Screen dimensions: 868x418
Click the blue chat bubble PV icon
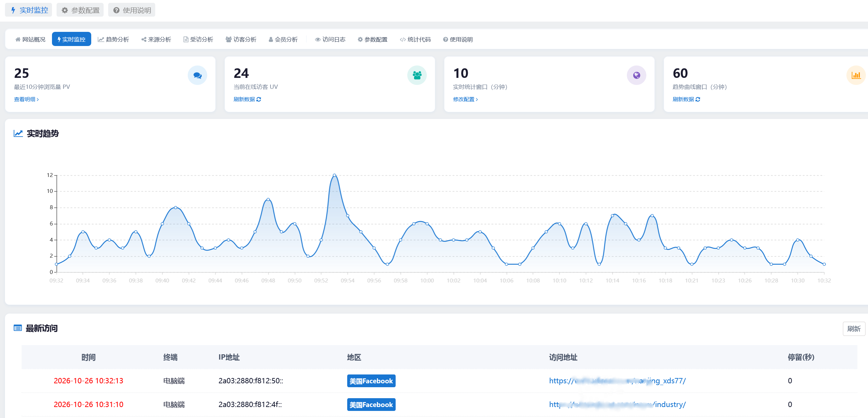tap(197, 75)
